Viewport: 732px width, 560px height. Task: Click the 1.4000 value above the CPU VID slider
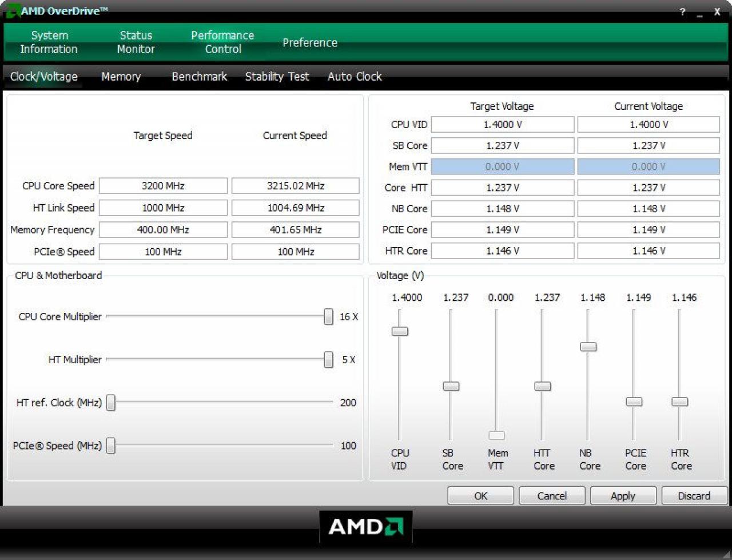click(x=407, y=297)
